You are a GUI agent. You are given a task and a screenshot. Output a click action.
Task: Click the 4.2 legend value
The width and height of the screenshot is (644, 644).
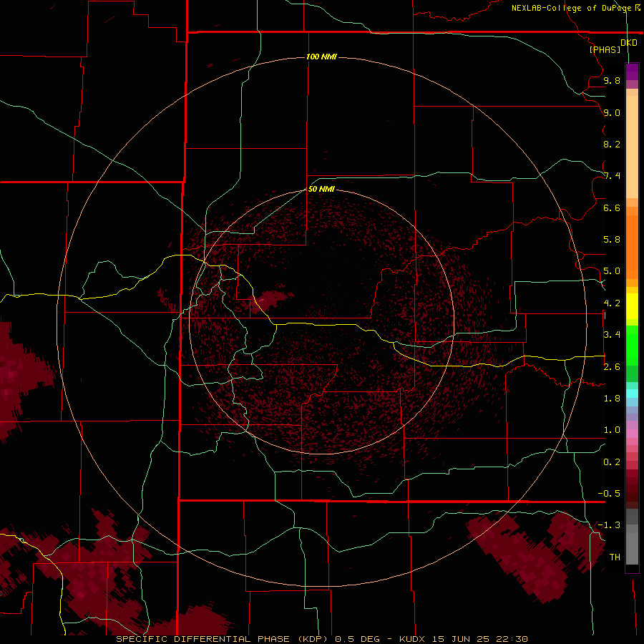[612, 303]
